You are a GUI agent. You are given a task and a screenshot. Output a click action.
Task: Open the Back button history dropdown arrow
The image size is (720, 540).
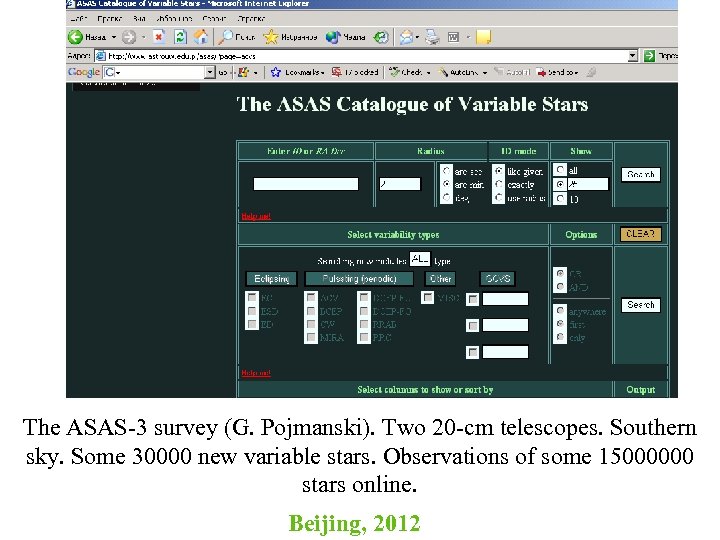(114, 37)
